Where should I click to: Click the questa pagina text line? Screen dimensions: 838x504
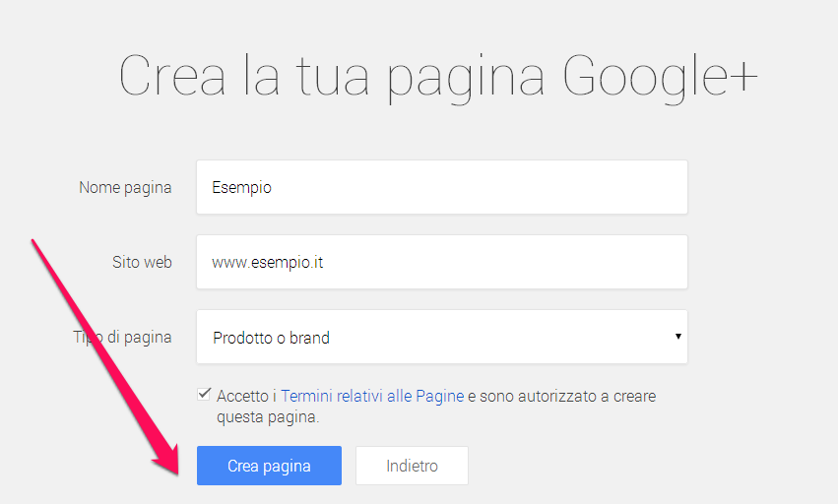point(268,416)
